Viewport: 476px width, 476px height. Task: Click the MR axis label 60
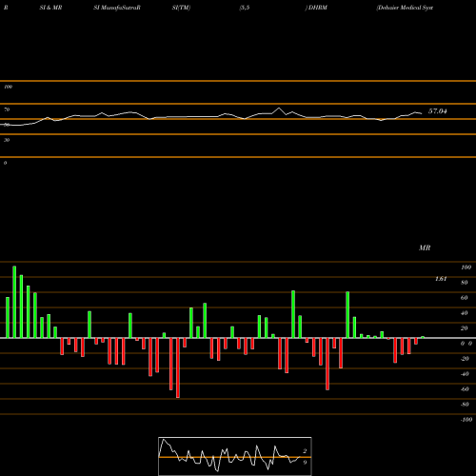(x=465, y=298)
